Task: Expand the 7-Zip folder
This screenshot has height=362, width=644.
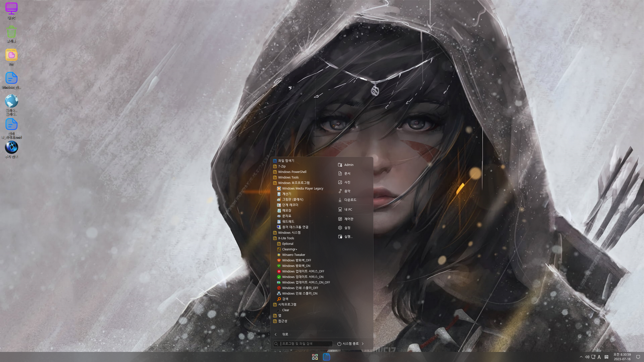Action: coord(279,166)
